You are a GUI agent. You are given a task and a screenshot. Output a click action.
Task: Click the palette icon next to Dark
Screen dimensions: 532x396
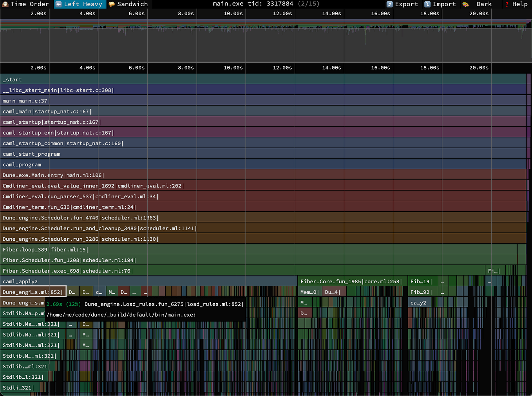click(x=465, y=4)
